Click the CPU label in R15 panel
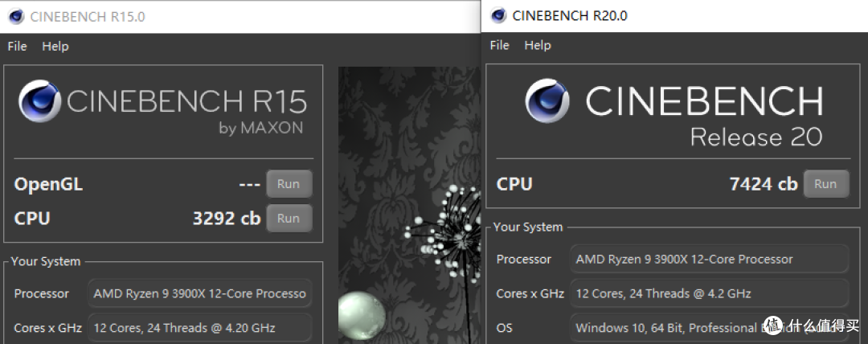This screenshot has width=868, height=344. [x=32, y=219]
